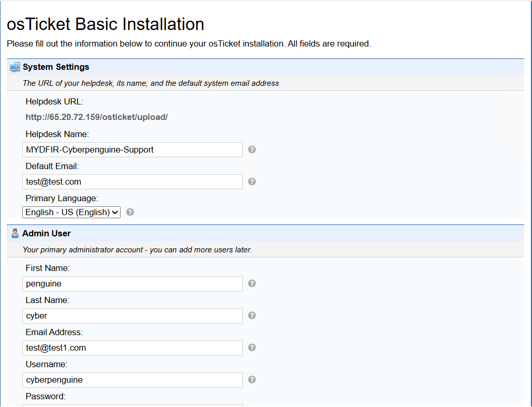This screenshot has height=407, width=532.
Task: Open the Primary Language dropdown
Action: point(71,213)
